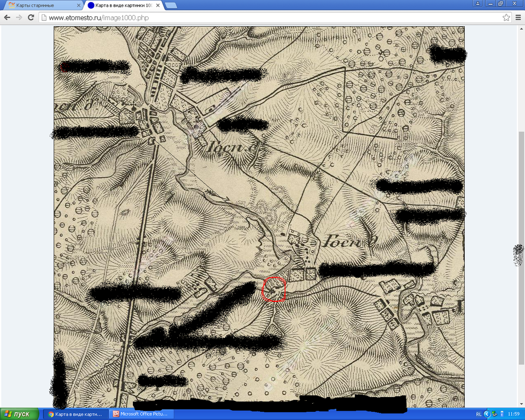
Task: Click the browser forward arrow
Action: click(x=19, y=17)
